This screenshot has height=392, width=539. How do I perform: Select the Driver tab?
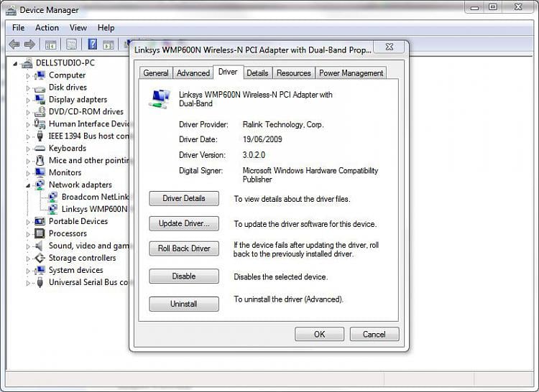tap(228, 72)
